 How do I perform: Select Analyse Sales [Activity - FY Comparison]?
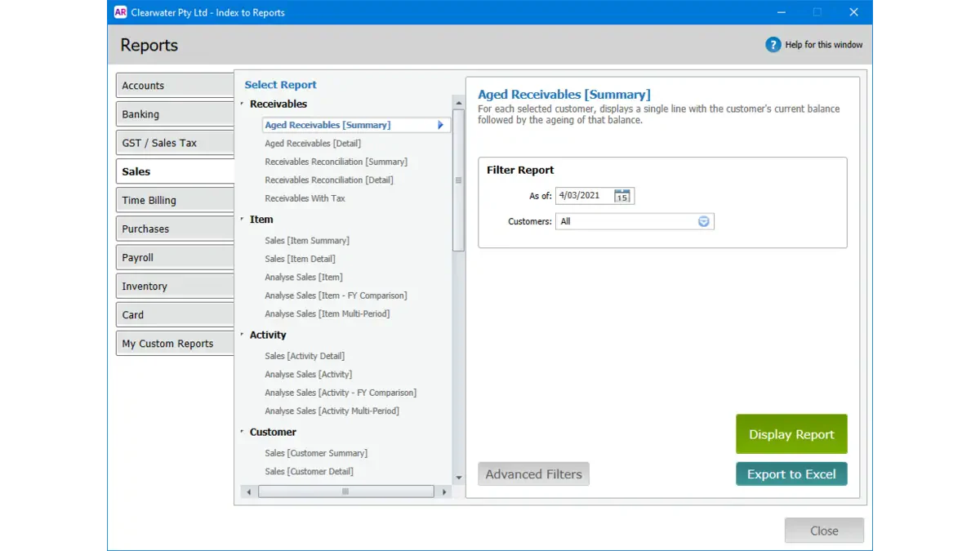point(341,393)
